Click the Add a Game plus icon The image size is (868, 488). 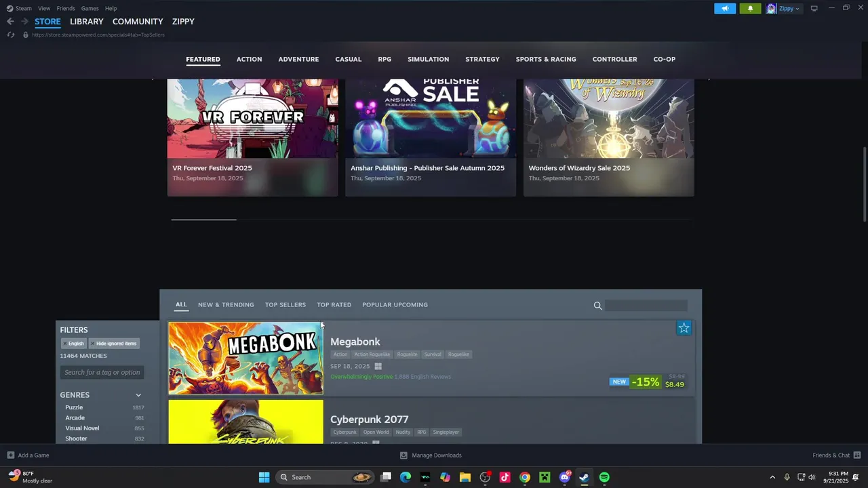(x=10, y=455)
